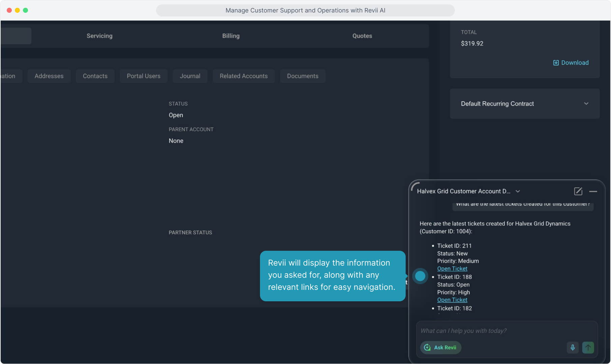Click the PARTNER STATUS label

(x=191, y=233)
